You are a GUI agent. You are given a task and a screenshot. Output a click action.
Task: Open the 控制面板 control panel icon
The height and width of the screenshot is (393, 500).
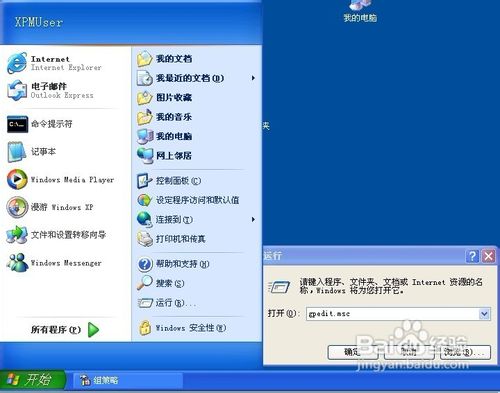tap(145, 181)
